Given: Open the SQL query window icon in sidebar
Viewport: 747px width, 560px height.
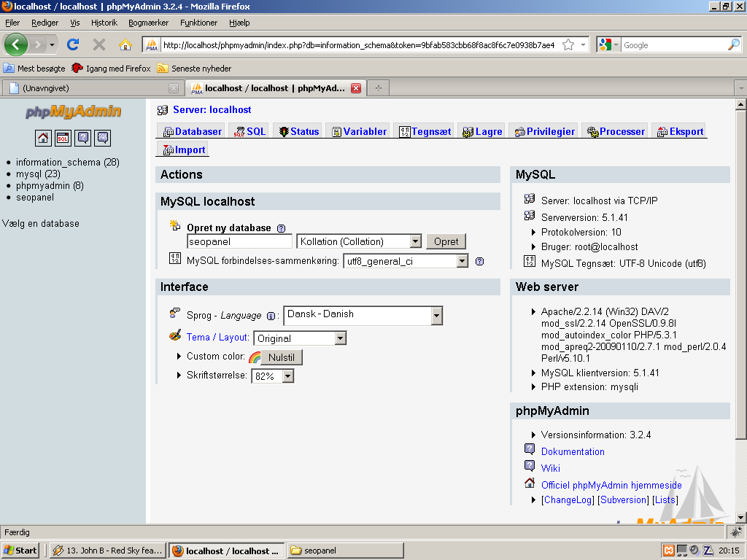Looking at the screenshot, I should click(63, 138).
